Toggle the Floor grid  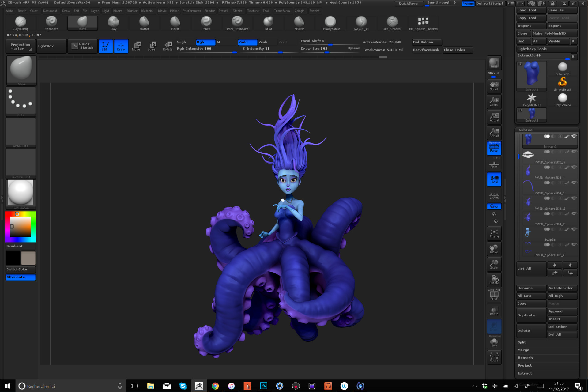[494, 164]
